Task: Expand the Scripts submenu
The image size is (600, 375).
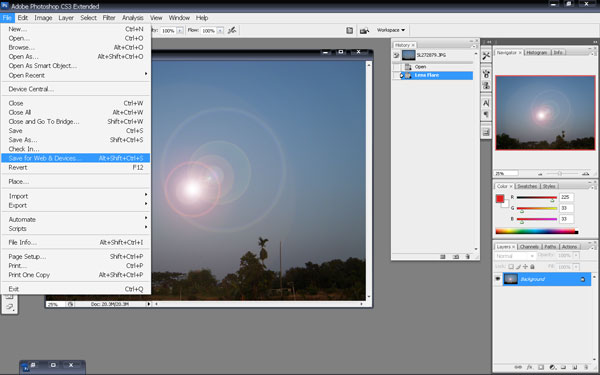Action: pos(76,228)
